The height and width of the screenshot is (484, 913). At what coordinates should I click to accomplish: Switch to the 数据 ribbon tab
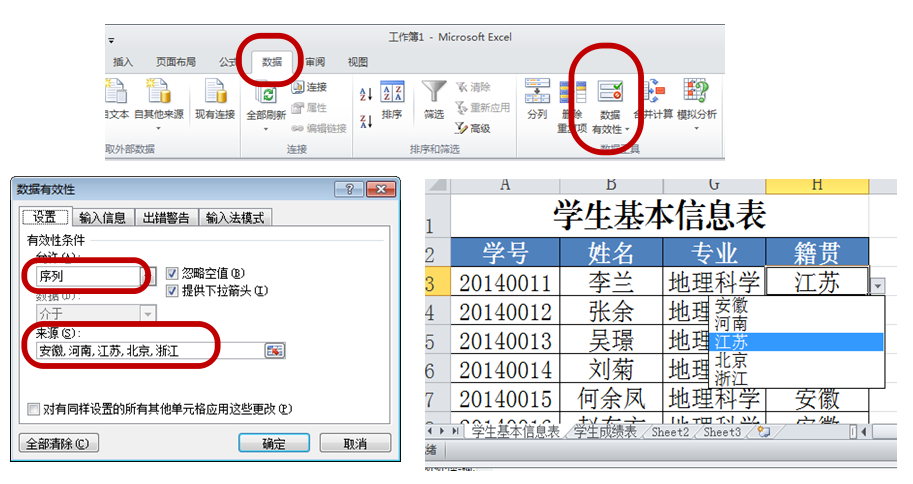(272, 62)
